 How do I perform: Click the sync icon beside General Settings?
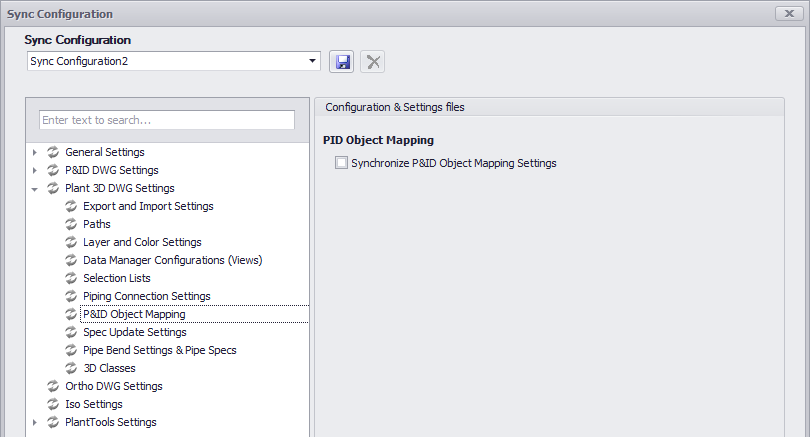point(53,152)
